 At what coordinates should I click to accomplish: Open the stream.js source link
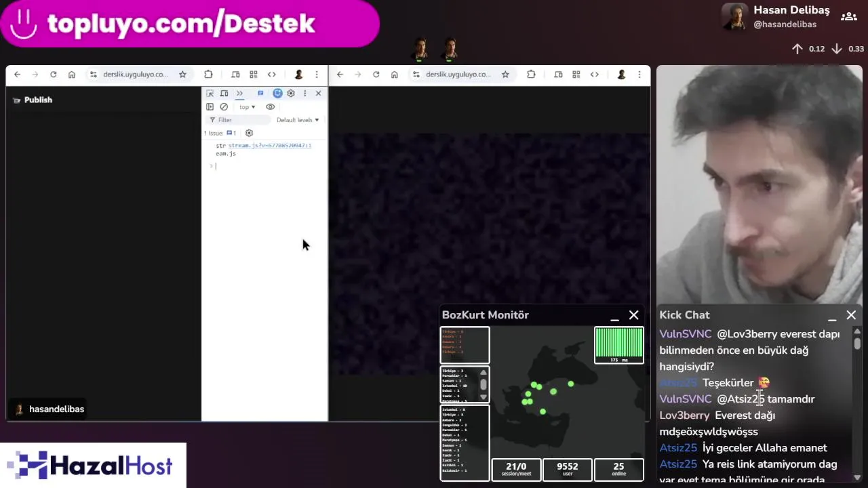point(270,146)
